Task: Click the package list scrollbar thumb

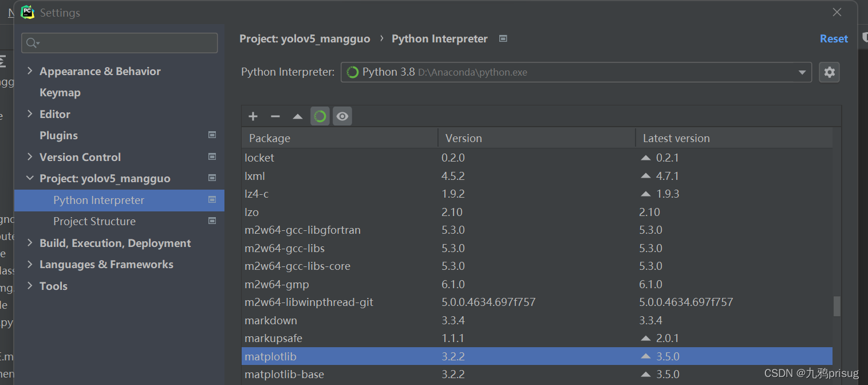Action: [837, 306]
